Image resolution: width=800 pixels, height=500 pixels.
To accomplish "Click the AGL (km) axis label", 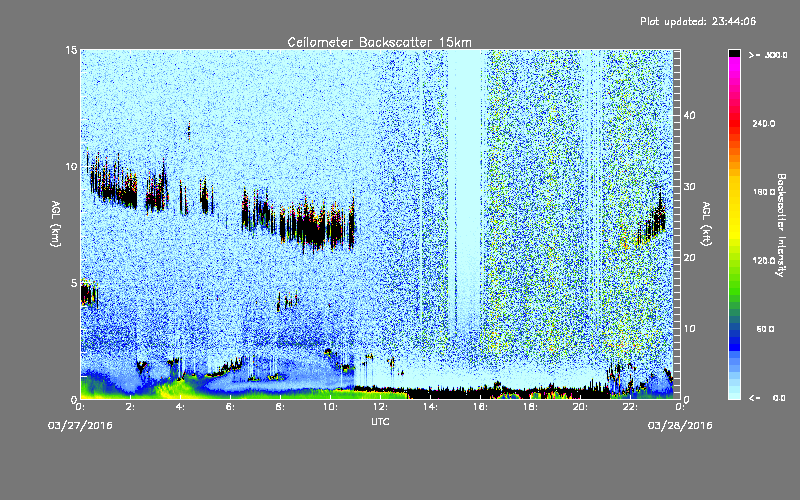I will pyautogui.click(x=56, y=223).
